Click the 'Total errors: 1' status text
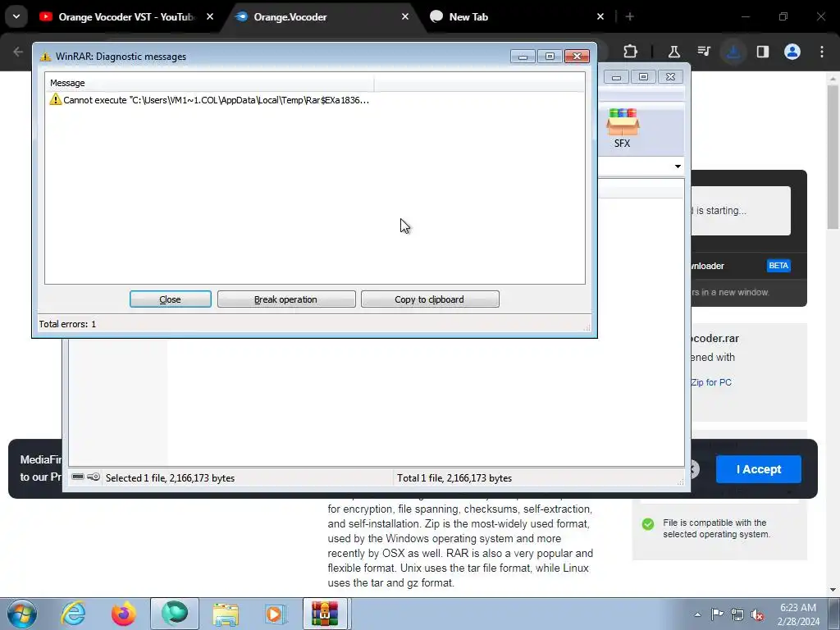The image size is (840, 630). [x=67, y=324]
